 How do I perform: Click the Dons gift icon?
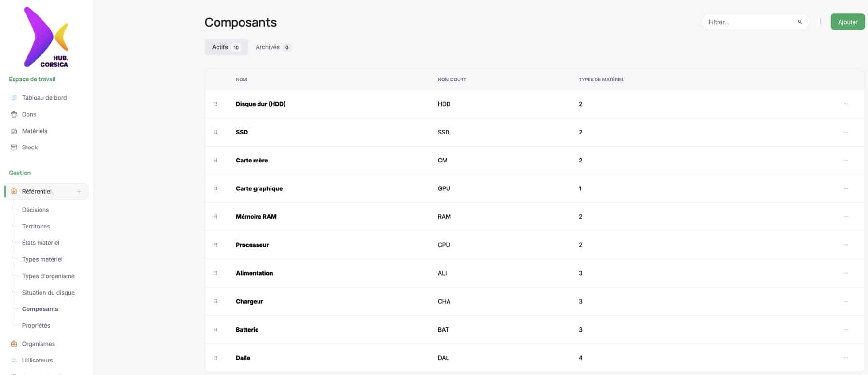pyautogui.click(x=14, y=114)
